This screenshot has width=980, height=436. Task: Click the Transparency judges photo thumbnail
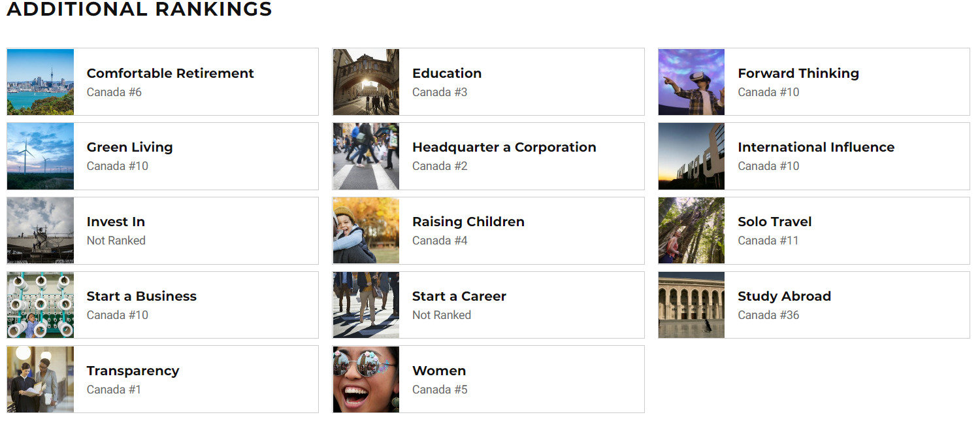(40, 380)
